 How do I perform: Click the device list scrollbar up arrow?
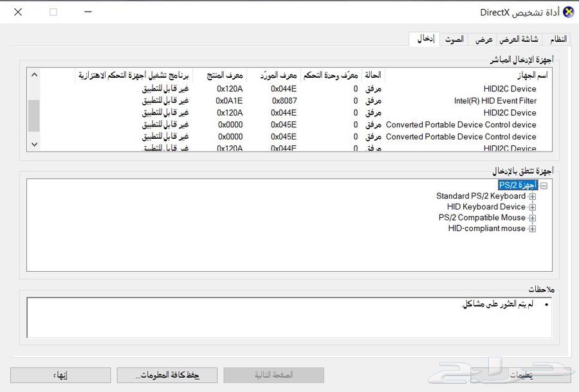pyautogui.click(x=34, y=75)
